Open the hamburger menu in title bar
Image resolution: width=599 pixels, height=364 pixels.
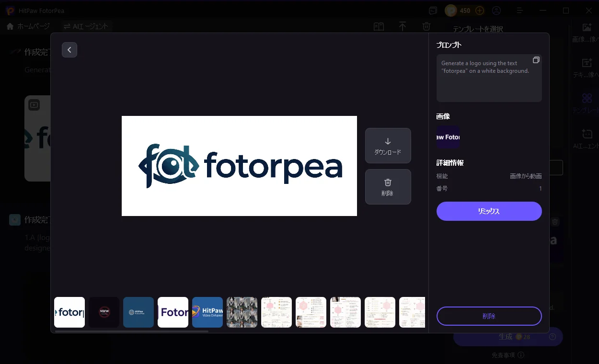coord(520,10)
